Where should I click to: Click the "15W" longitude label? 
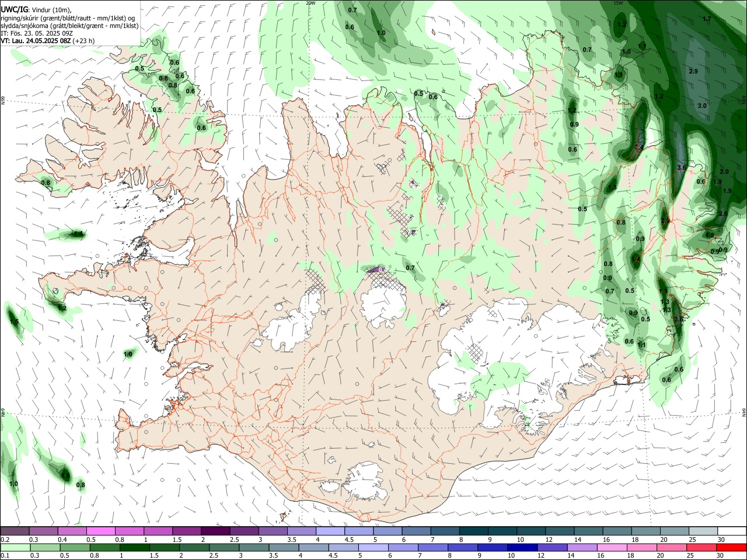(x=618, y=3)
